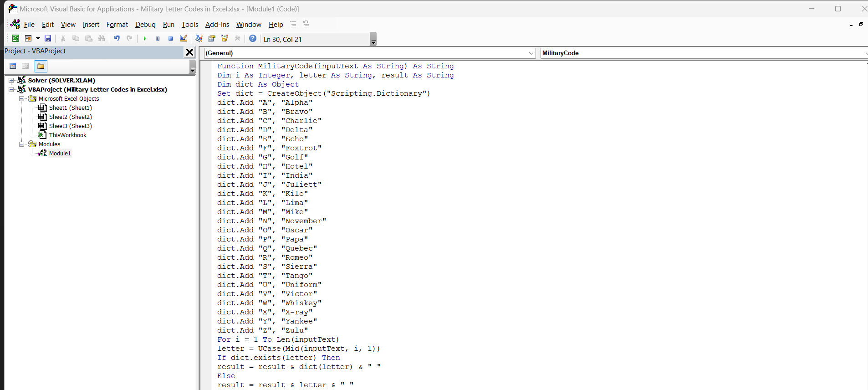Click the MilitaryCode procedure combo box
868x390 pixels.
point(704,53)
